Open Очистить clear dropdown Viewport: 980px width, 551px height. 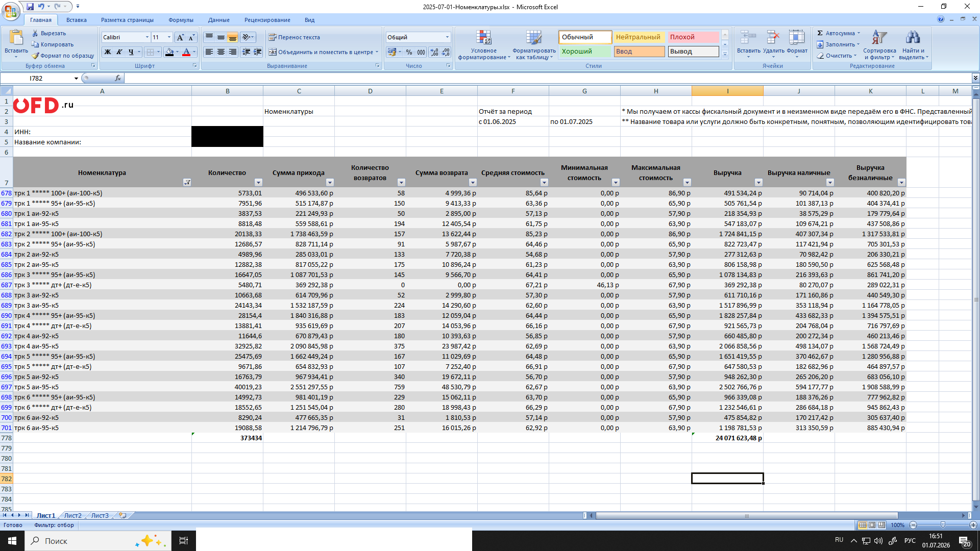point(836,56)
